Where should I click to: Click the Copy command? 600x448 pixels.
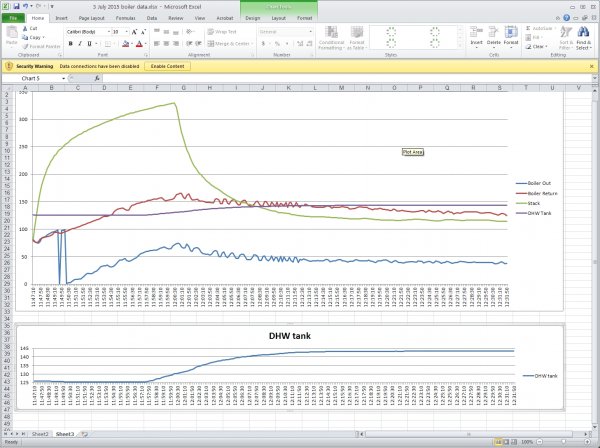pyautogui.click(x=33, y=37)
